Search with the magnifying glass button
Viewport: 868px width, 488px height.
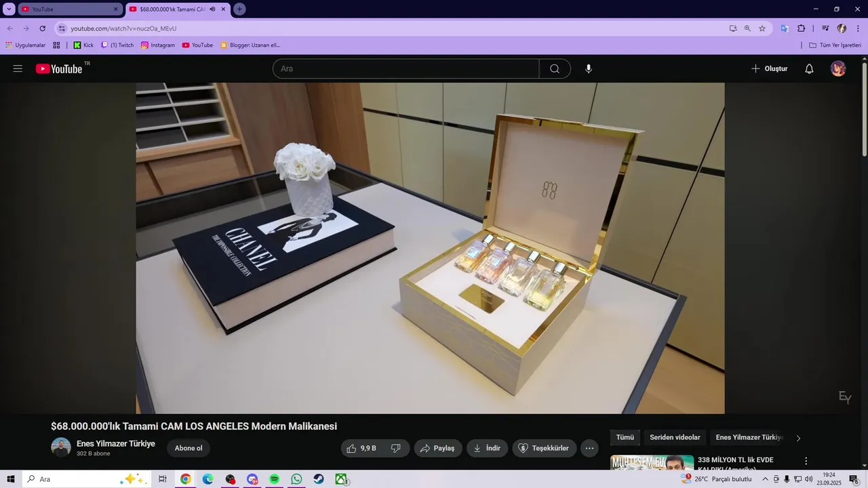555,68
